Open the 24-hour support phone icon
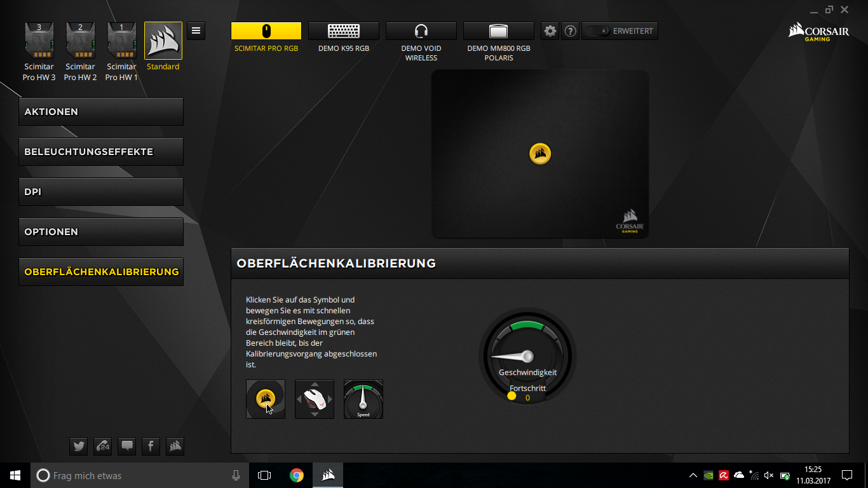This screenshot has height=488, width=868. [102, 446]
